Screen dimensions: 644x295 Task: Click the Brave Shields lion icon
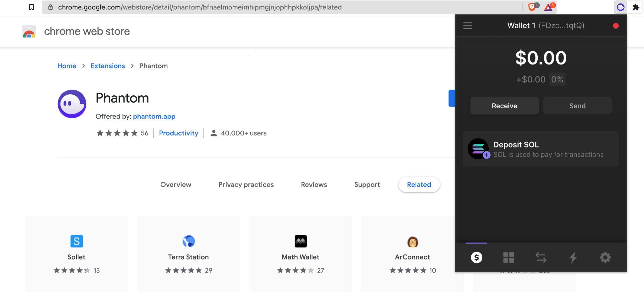point(532,7)
